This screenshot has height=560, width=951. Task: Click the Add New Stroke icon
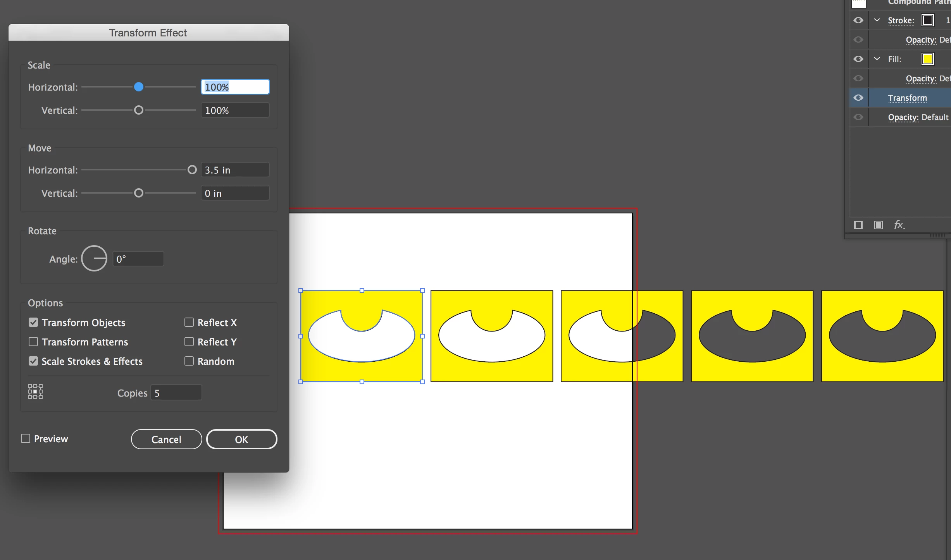858,225
